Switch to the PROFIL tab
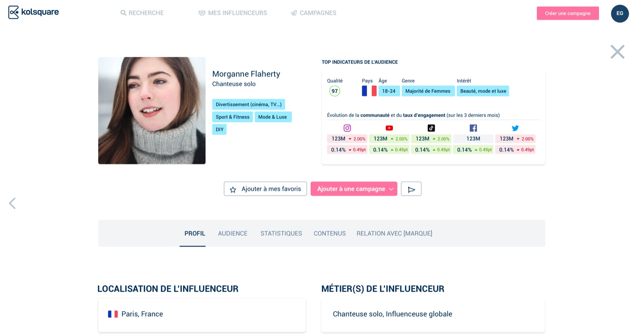 pyautogui.click(x=195, y=233)
